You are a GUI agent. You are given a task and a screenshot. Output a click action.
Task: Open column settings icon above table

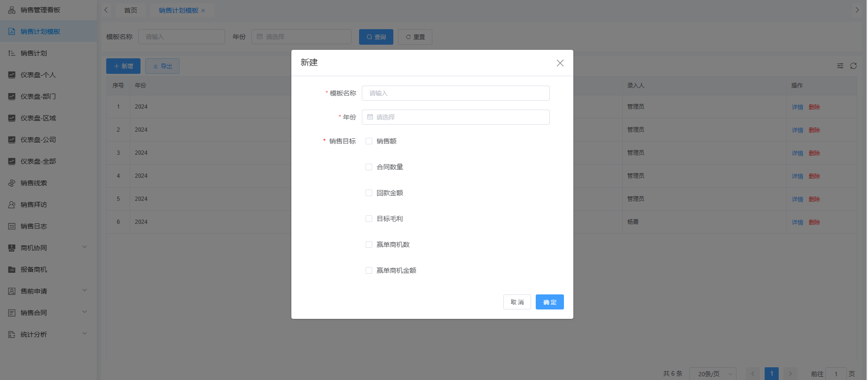pyautogui.click(x=840, y=66)
